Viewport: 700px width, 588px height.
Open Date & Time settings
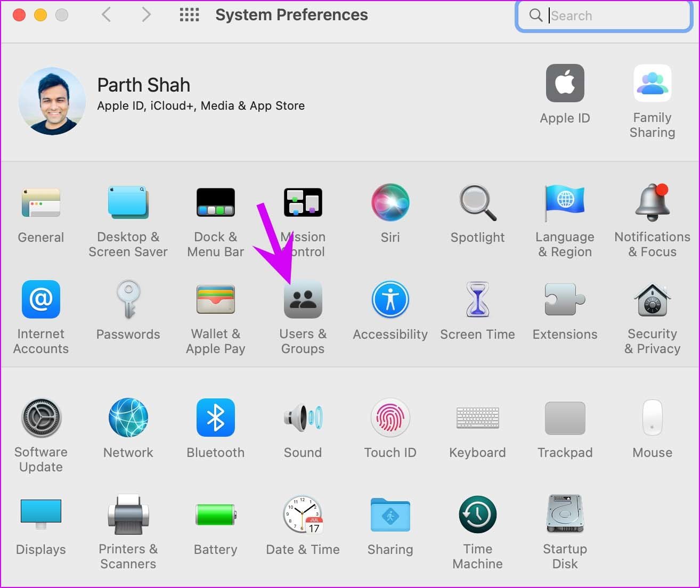(303, 514)
